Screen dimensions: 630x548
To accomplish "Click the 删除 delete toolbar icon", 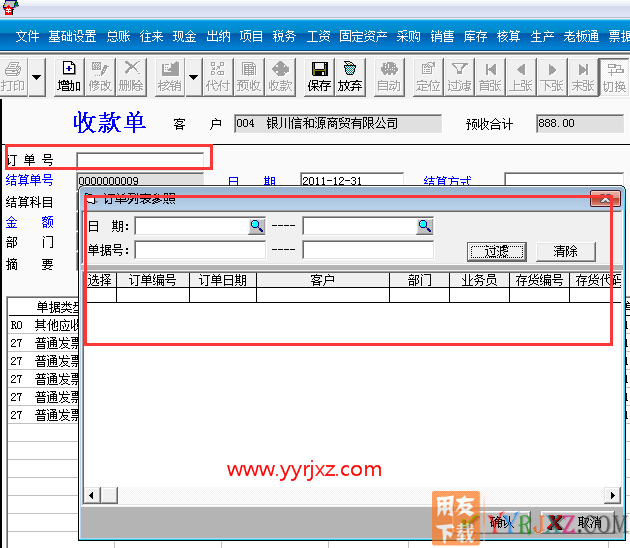I will 131,77.
